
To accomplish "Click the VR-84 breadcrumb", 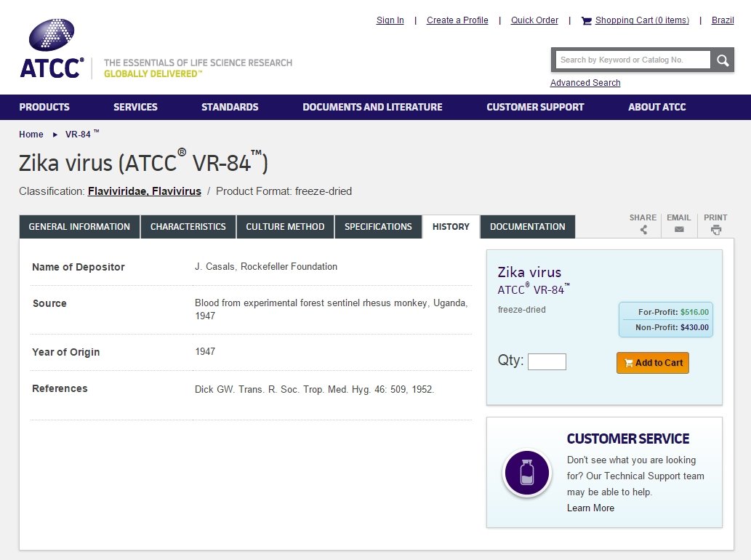I will pos(82,134).
